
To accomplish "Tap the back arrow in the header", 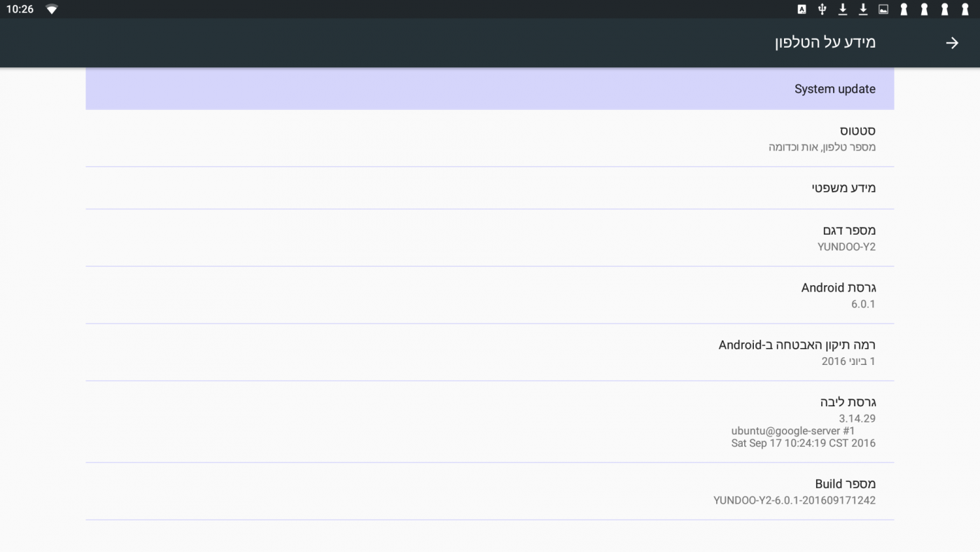I will point(952,43).
